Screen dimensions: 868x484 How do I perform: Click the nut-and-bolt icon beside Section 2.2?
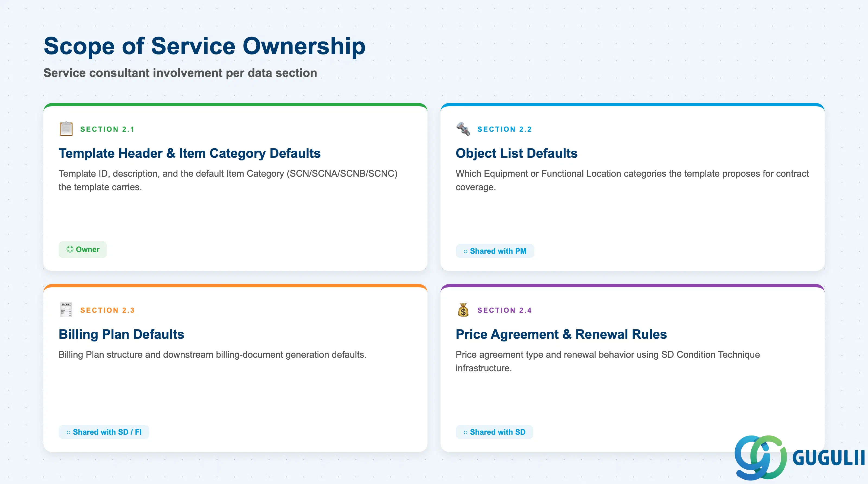point(463,129)
